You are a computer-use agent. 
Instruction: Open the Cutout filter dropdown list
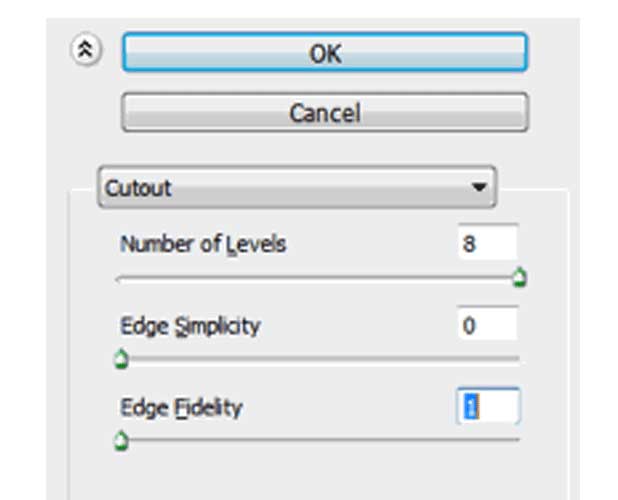click(x=297, y=187)
